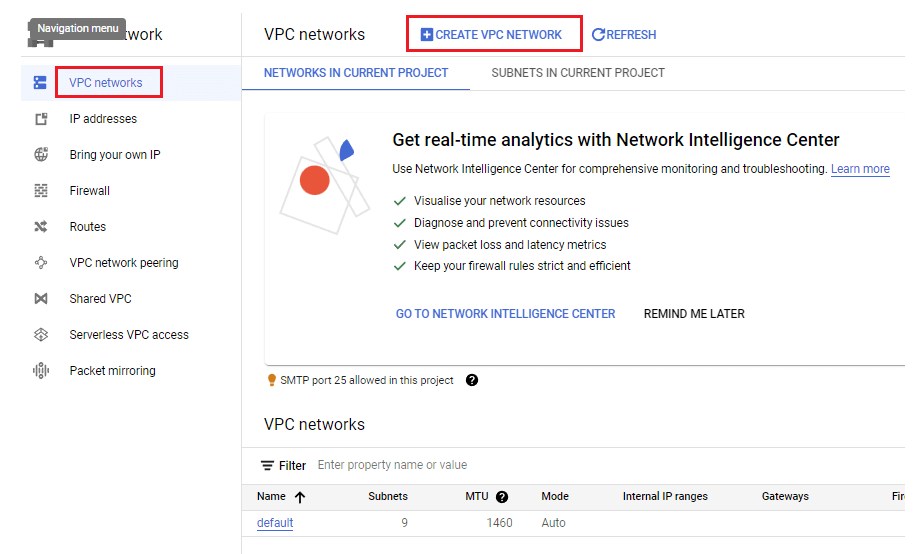Click the filter property name input field
This screenshot has width=922, height=554.
(606, 465)
